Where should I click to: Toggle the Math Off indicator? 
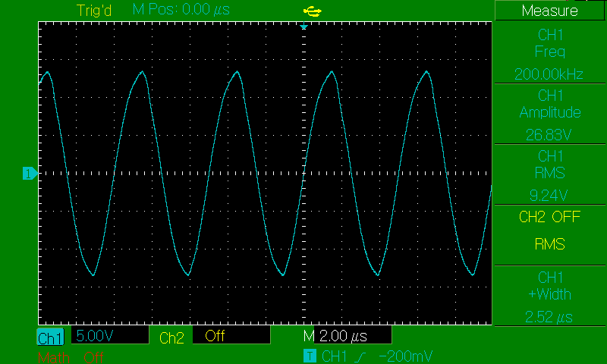point(70,356)
